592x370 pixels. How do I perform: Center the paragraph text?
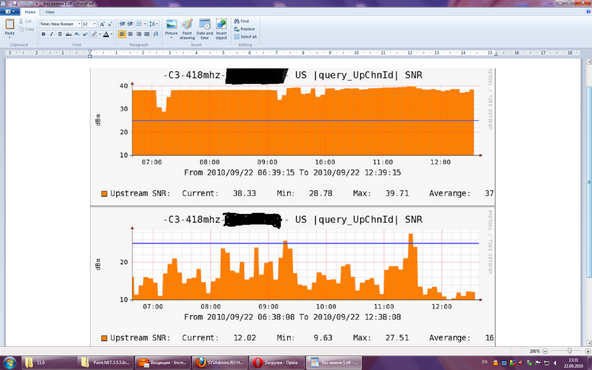point(130,34)
